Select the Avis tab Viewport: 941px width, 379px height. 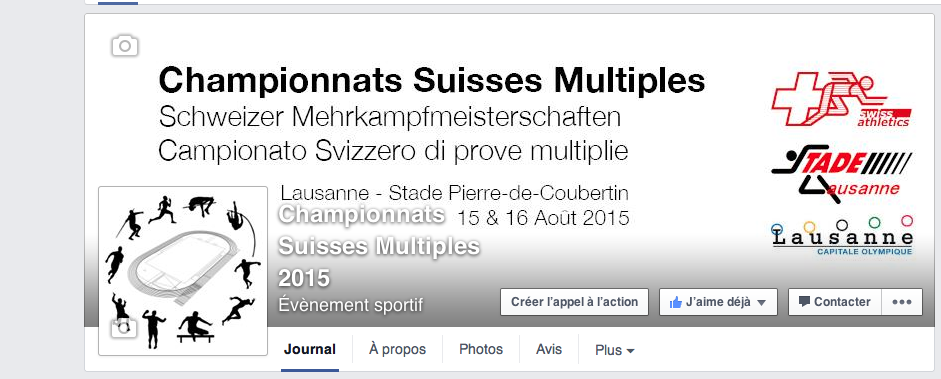click(549, 349)
